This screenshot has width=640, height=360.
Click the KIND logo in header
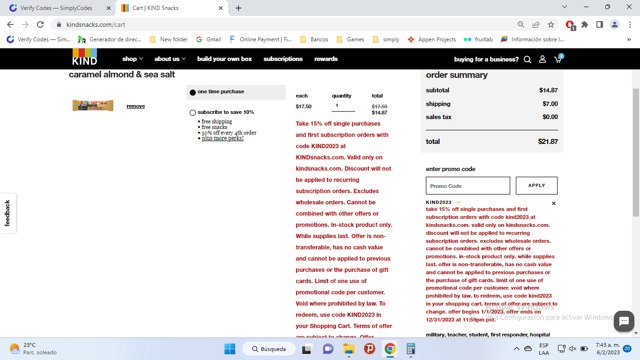point(85,57)
